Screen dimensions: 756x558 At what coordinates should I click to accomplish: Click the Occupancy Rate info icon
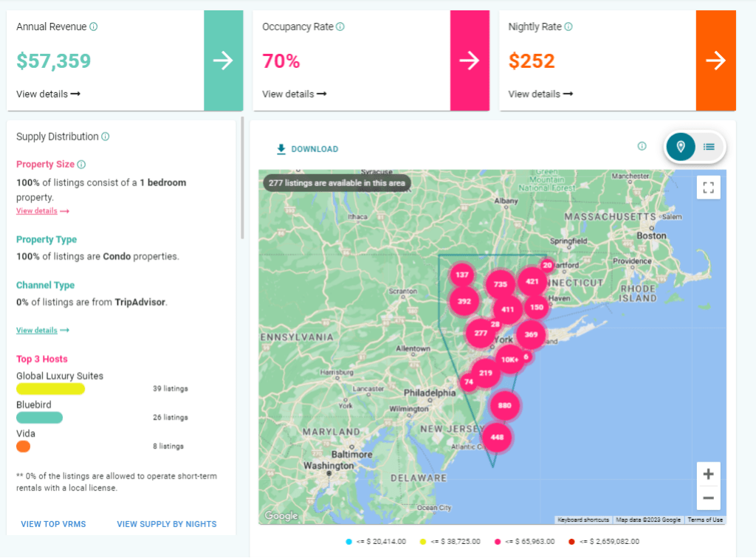point(340,27)
